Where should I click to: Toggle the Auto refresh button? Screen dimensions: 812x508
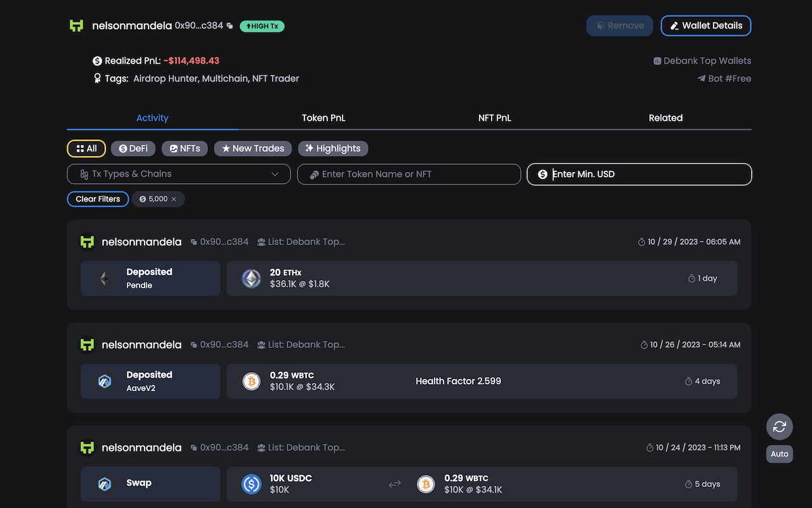click(x=780, y=454)
